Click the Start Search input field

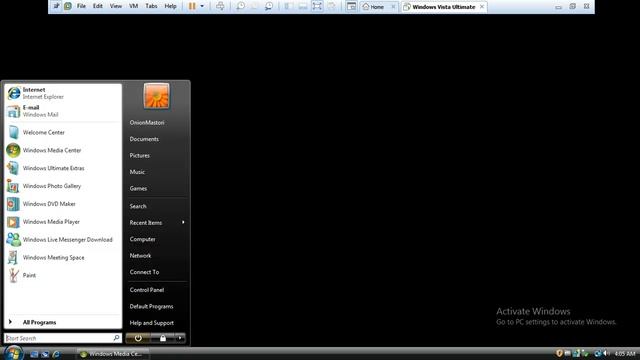click(63, 338)
